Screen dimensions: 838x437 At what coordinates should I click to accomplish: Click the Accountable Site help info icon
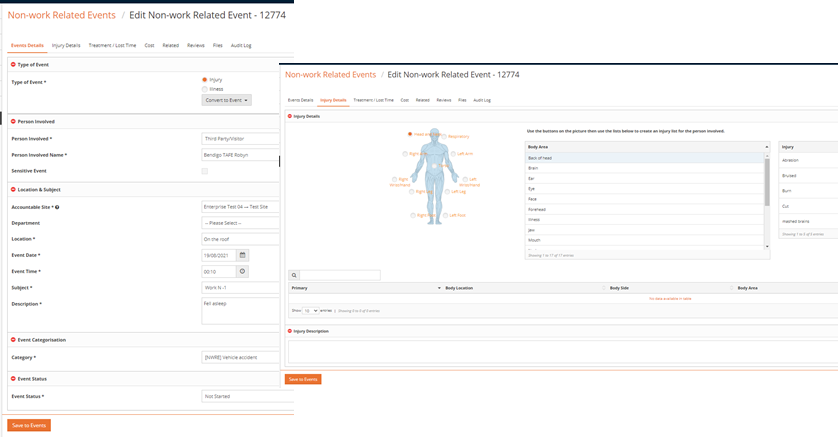click(57, 207)
